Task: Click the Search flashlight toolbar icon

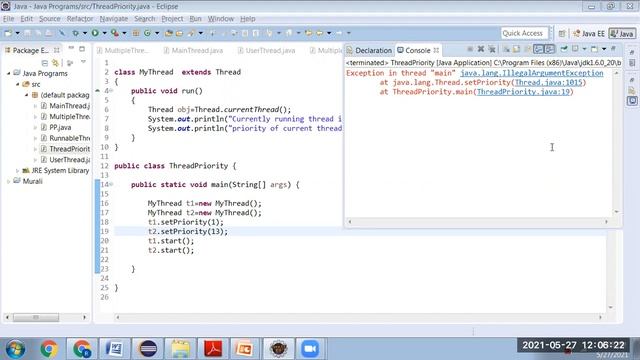Action: (191, 33)
